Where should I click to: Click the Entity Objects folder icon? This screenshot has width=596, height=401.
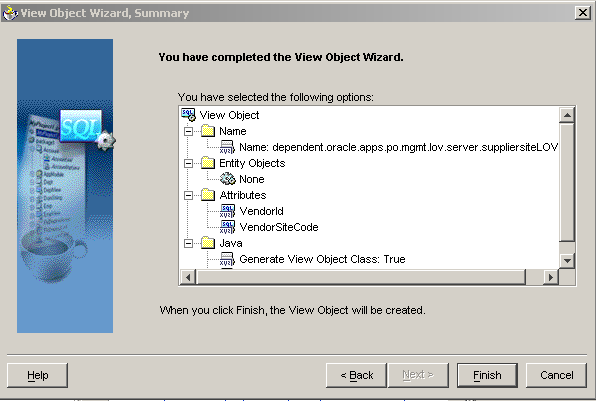click(208, 163)
